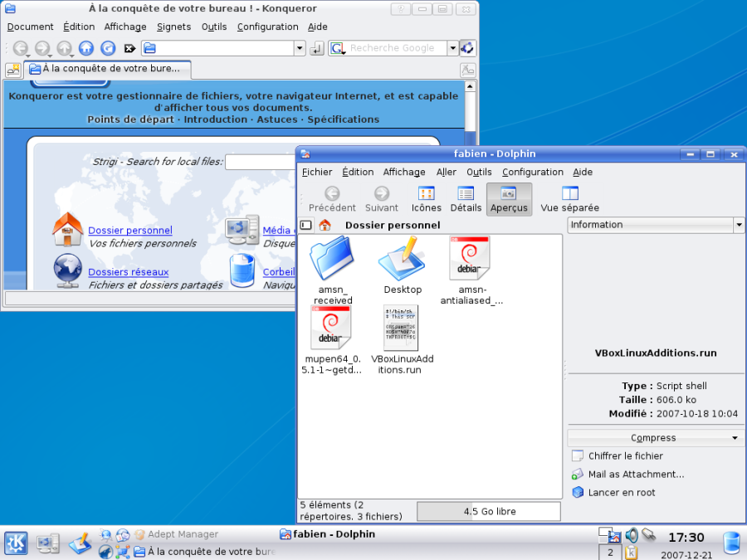Clear the Konqueror location bar

pyautogui.click(x=129, y=48)
